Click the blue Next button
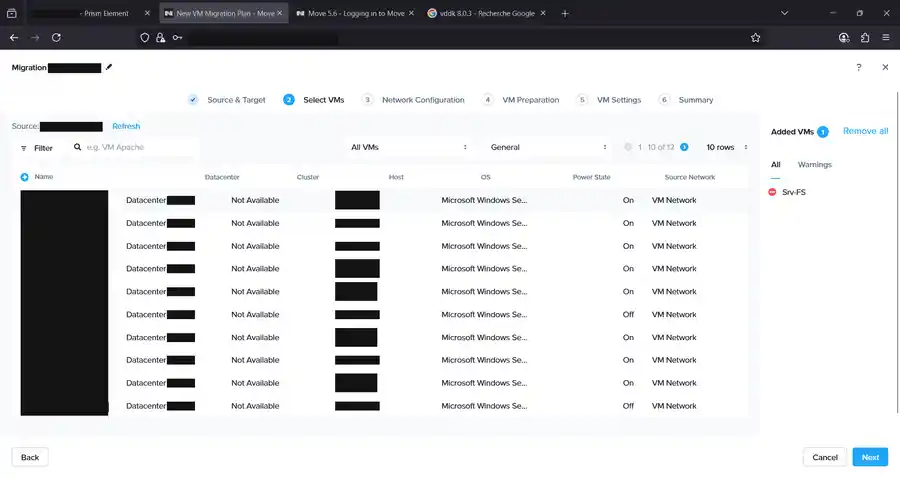This screenshot has height=478, width=900. 870,457
